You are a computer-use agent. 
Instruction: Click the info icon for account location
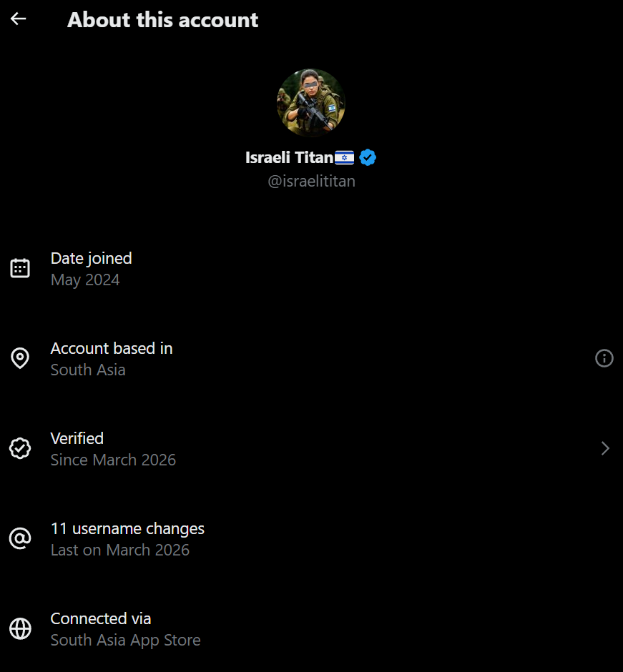(604, 358)
